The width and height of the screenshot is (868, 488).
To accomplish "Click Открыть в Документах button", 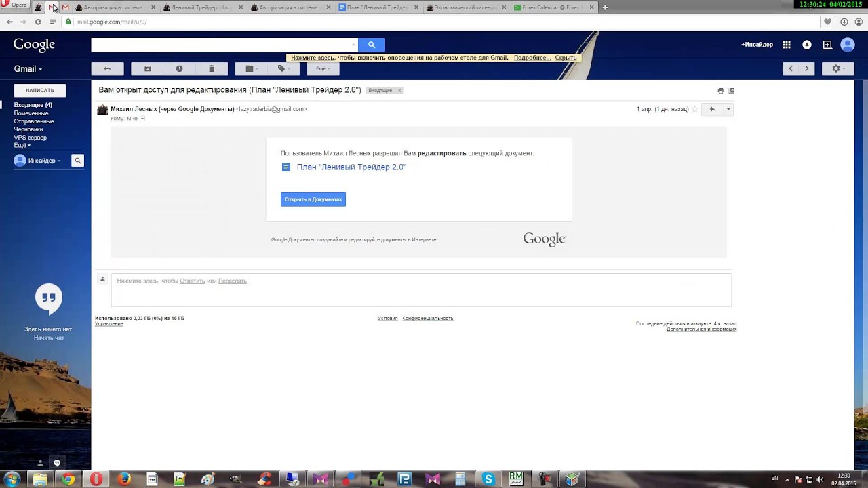I will [313, 199].
